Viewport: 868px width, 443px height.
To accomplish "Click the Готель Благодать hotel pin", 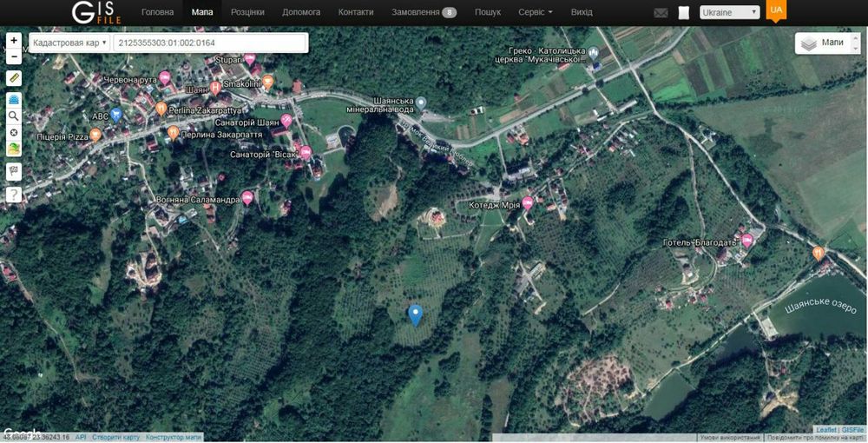I will click(746, 241).
